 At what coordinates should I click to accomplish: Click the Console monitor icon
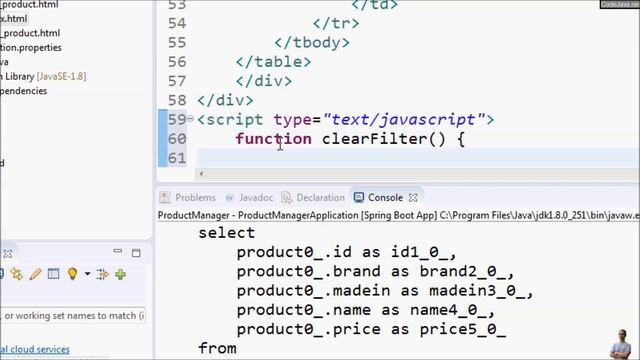pos(359,198)
